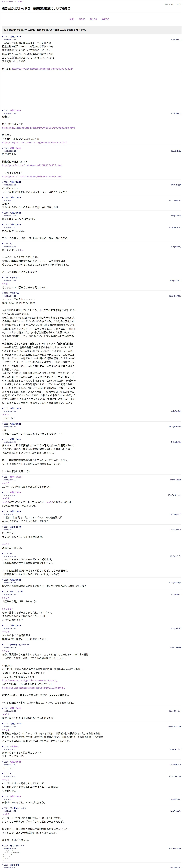Viewport: 186px width, 868px height.
Task: Go to 次100 posts
Action: click(93, 20)
